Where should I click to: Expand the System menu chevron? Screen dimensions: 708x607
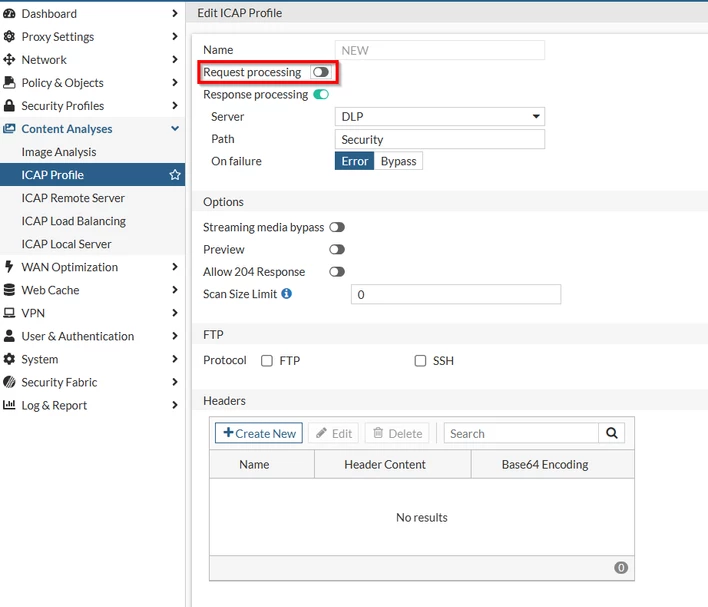175,359
